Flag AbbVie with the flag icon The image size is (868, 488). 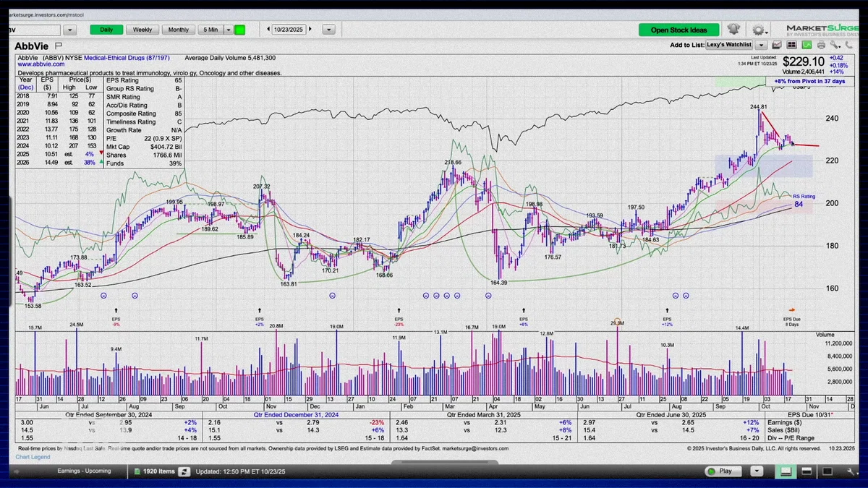[x=59, y=46]
